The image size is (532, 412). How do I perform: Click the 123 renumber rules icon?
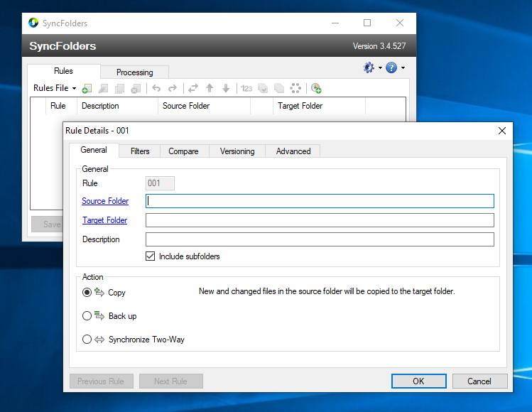coord(246,89)
